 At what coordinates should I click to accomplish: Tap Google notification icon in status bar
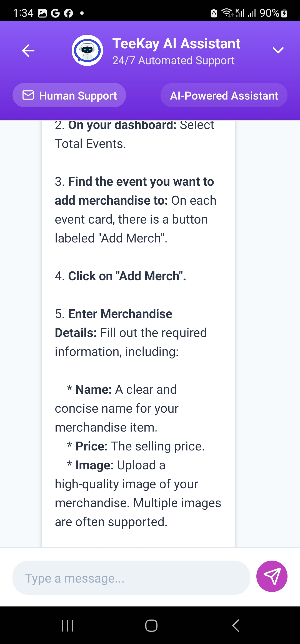55,13
